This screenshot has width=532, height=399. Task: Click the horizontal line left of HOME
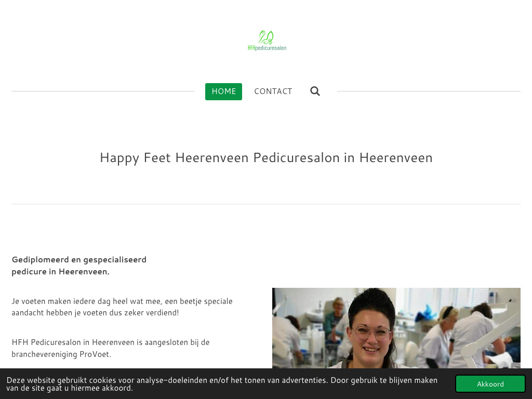(103, 91)
